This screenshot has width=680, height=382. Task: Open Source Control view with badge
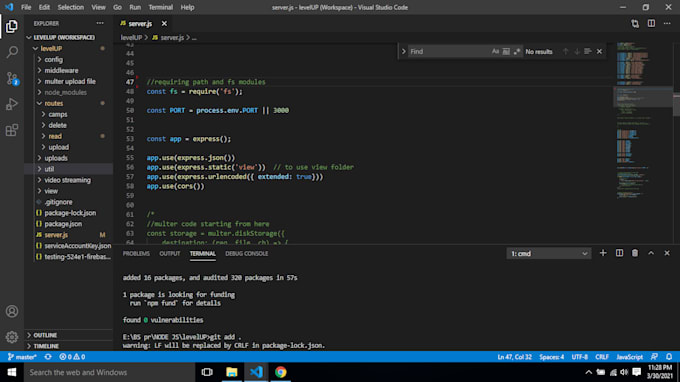coord(12,78)
